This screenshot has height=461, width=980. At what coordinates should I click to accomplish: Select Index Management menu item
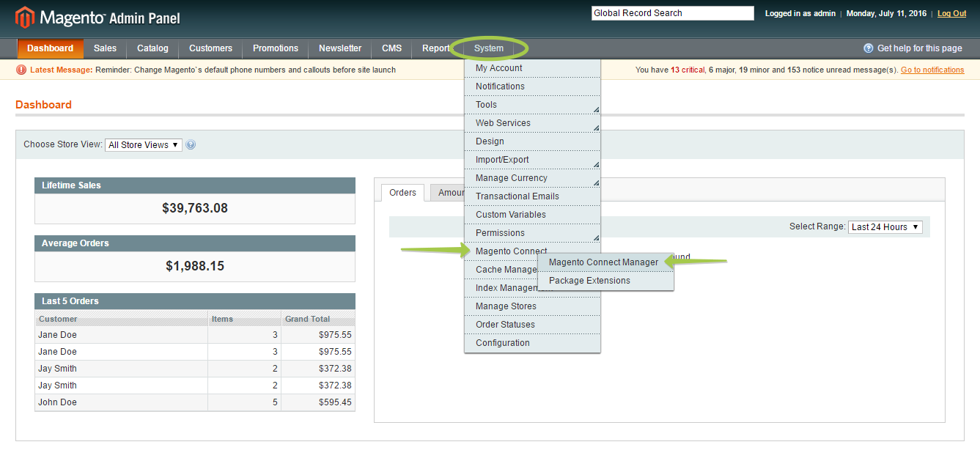coord(501,288)
